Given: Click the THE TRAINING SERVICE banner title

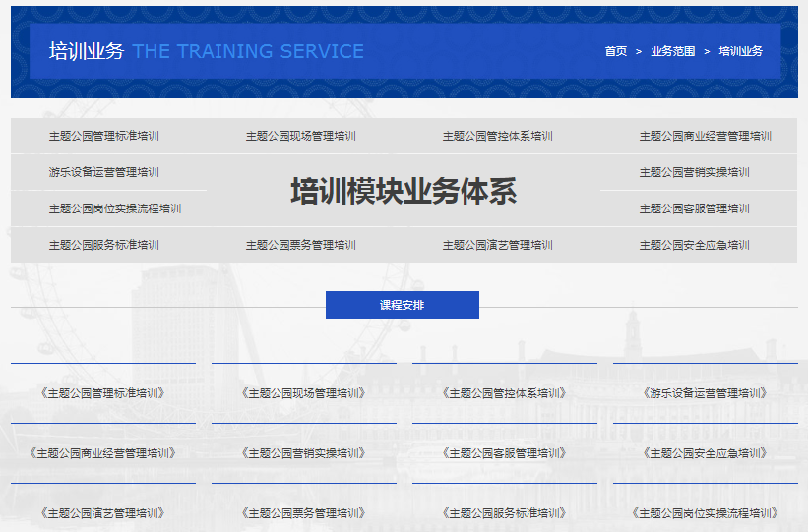Looking at the screenshot, I should [248, 51].
